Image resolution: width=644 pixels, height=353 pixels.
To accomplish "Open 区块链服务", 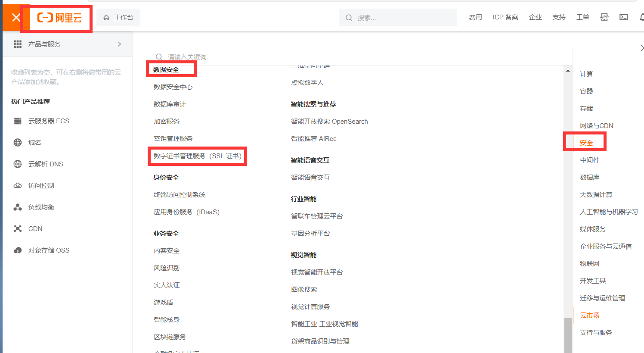I will (170, 337).
